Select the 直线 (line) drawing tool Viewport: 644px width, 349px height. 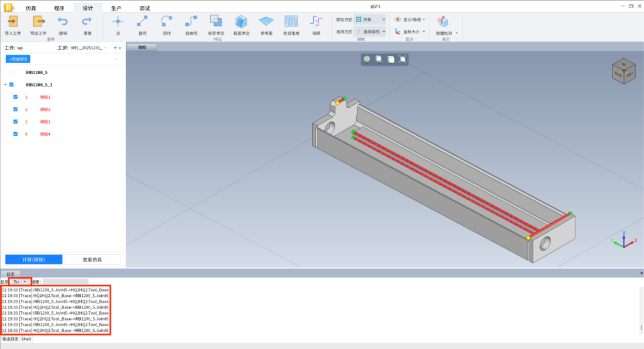(142, 22)
